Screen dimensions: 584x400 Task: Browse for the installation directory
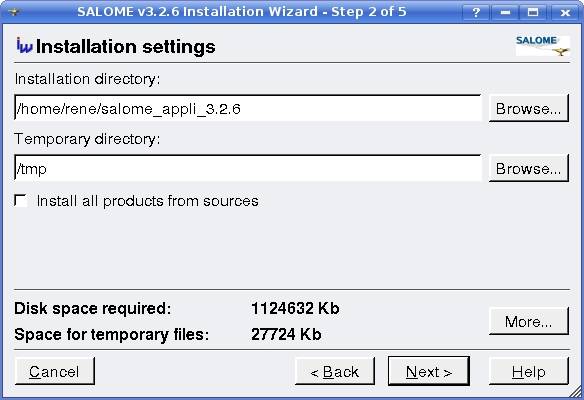tap(529, 109)
